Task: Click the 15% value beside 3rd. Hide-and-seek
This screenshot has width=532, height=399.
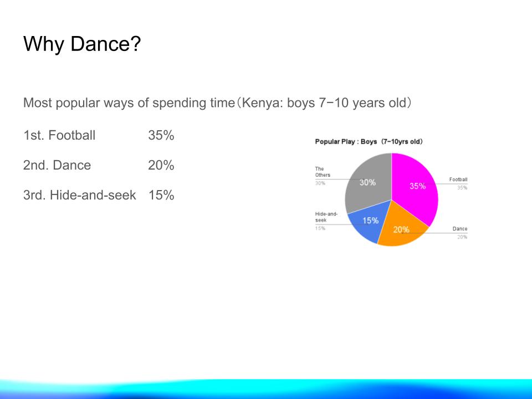Action: (161, 195)
